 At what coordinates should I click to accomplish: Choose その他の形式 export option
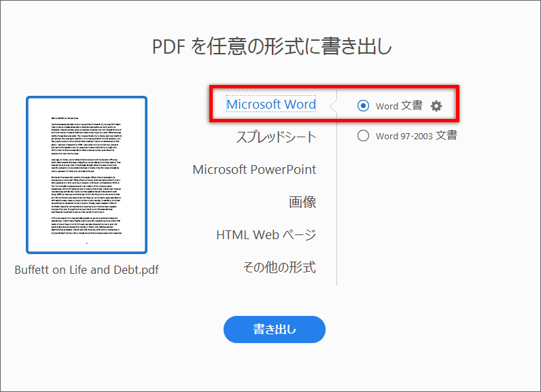point(279,267)
